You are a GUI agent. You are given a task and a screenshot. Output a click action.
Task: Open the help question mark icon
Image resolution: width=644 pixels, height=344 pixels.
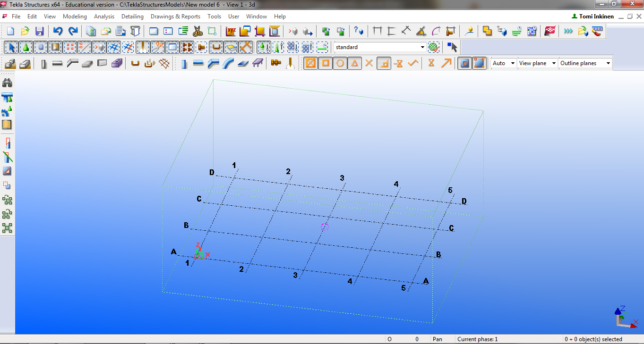tap(359, 32)
